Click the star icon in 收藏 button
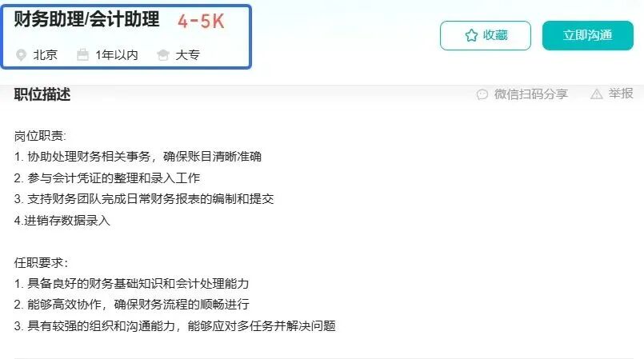Image resolution: width=644 pixels, height=359 pixels. (x=471, y=35)
